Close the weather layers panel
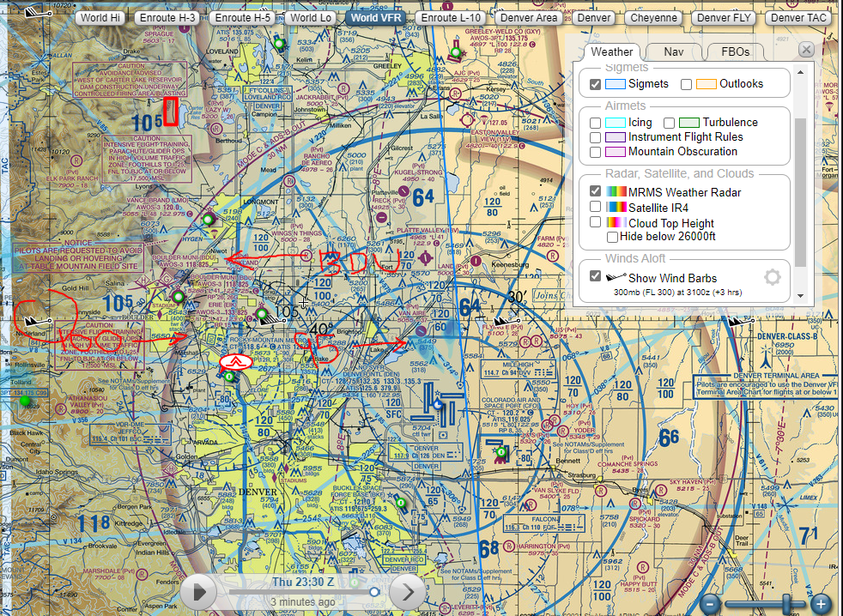 point(806,50)
